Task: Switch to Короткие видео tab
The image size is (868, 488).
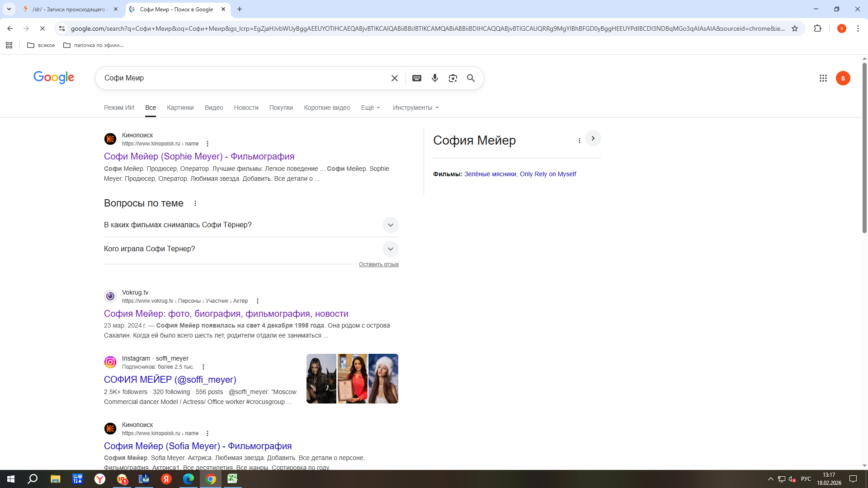Action: tap(327, 108)
